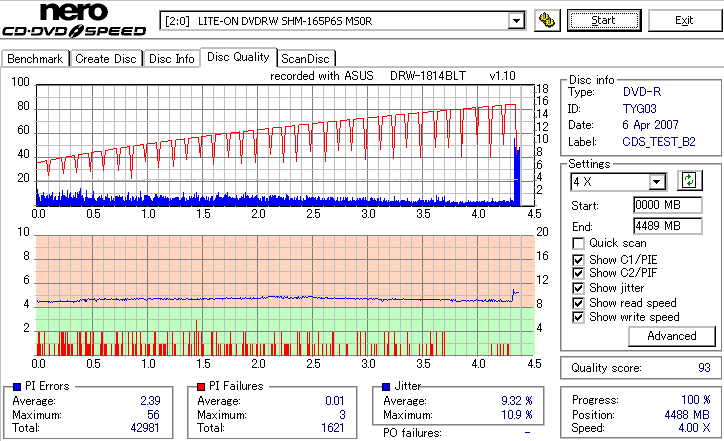Switch to the Create Disc tab
The height and width of the screenshot is (441, 724).
[106, 59]
